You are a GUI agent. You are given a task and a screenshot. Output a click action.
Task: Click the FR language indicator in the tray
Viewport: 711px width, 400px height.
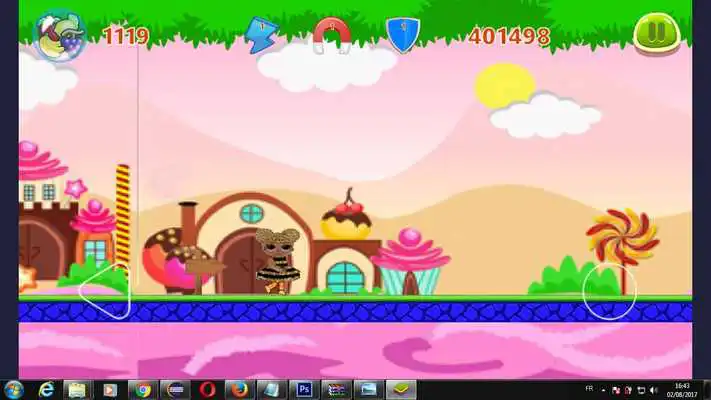tap(590, 389)
